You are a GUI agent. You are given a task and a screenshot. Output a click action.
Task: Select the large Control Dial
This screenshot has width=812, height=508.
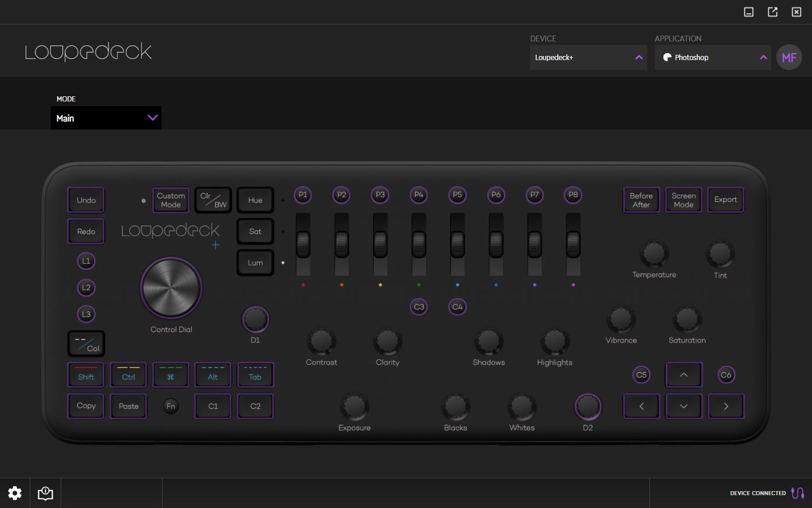(171, 288)
